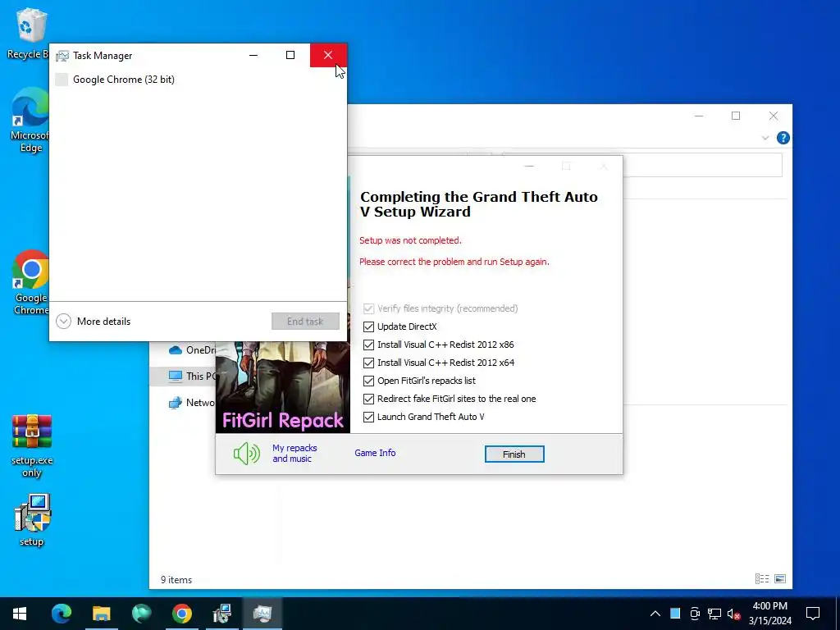
Task: Open the notification Action Center
Action: click(813, 614)
